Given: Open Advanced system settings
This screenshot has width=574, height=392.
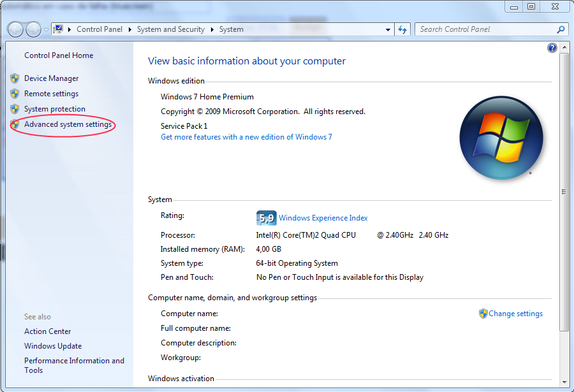Looking at the screenshot, I should pos(68,124).
